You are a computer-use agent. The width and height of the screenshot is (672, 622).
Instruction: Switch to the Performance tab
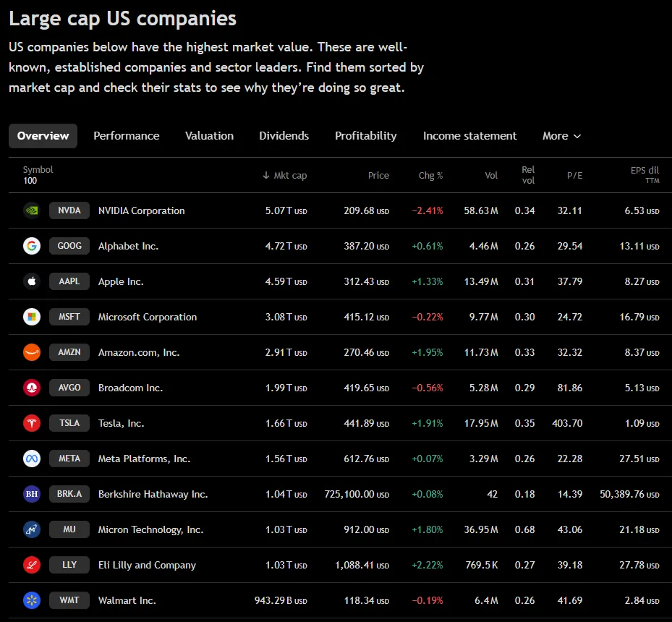pyautogui.click(x=127, y=136)
